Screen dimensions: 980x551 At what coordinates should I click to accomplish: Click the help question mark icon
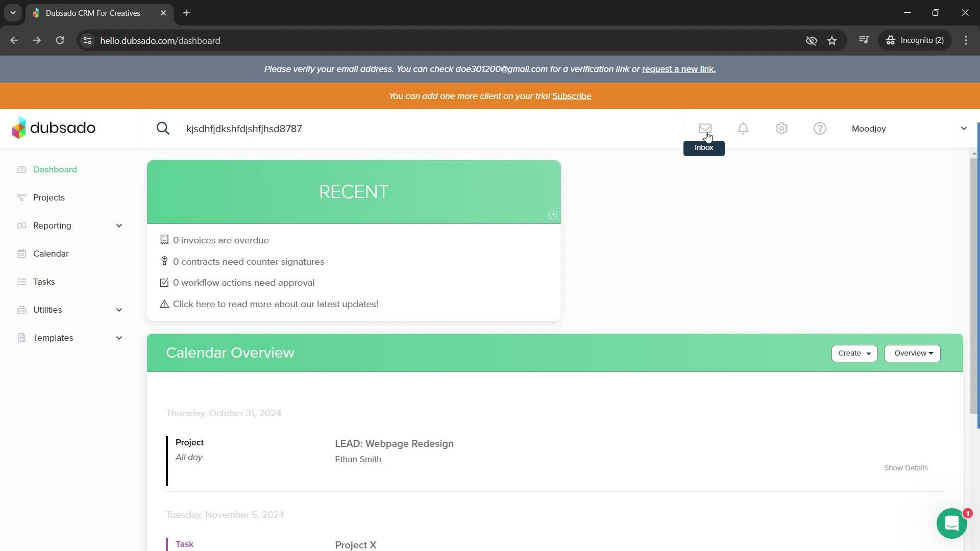point(820,129)
